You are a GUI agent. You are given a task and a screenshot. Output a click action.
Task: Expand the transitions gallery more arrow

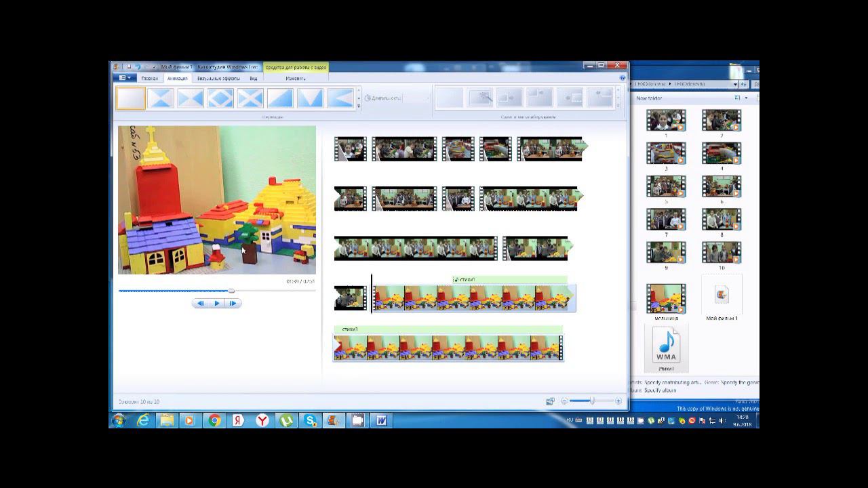pos(359,106)
